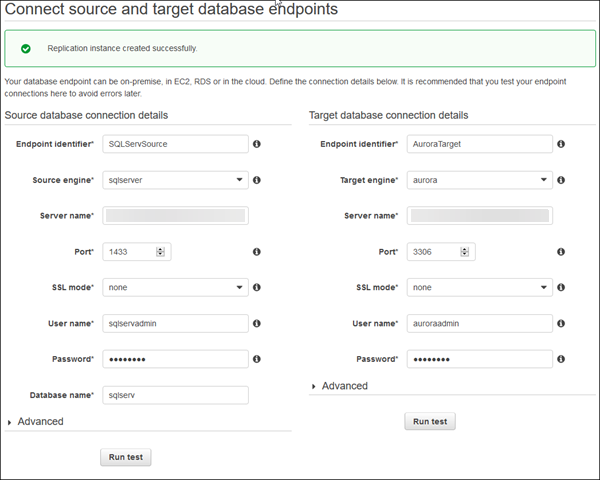Click the source Database name field
The width and height of the screenshot is (600, 480).
(x=176, y=395)
